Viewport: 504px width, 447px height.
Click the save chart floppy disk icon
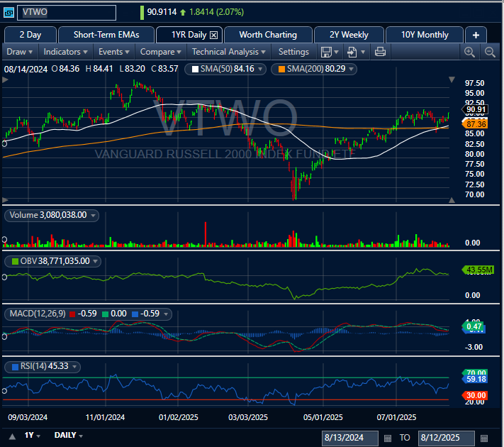pyautogui.click(x=326, y=52)
